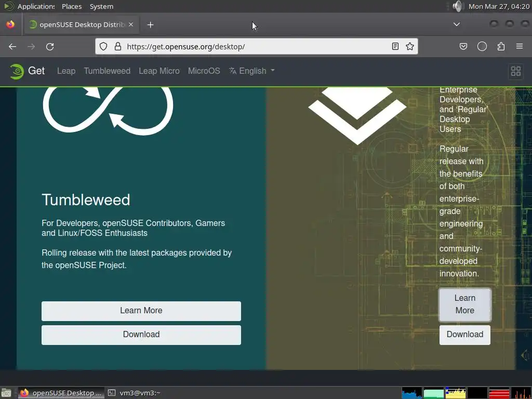Bookmark this page with star
This screenshot has width=532, height=399.
pos(410,46)
